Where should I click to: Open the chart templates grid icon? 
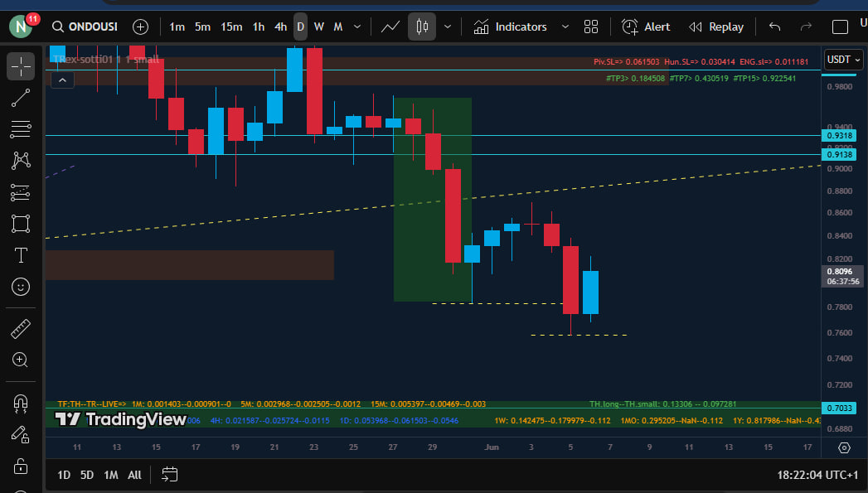(590, 27)
